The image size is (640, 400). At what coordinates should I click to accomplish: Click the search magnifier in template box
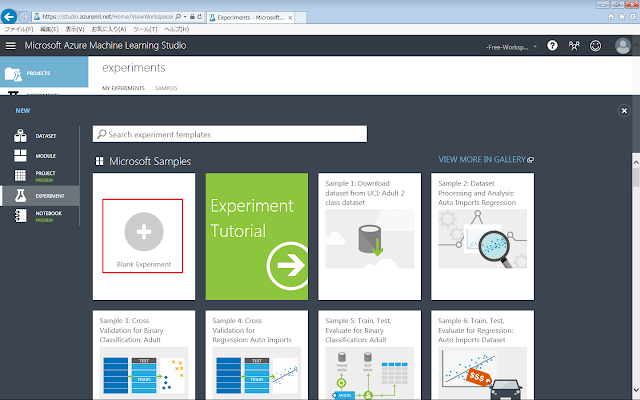tap(102, 134)
